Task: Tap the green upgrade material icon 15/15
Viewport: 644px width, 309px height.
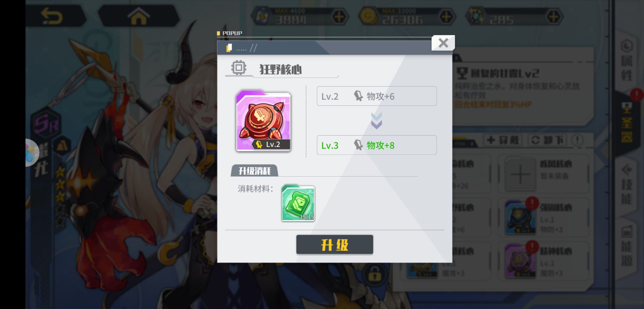Action: point(298,203)
